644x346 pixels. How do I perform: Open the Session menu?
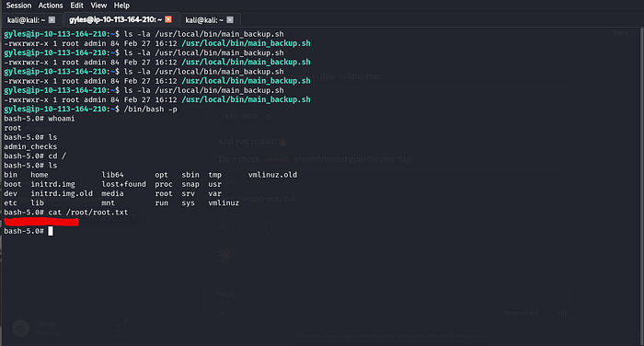point(19,6)
